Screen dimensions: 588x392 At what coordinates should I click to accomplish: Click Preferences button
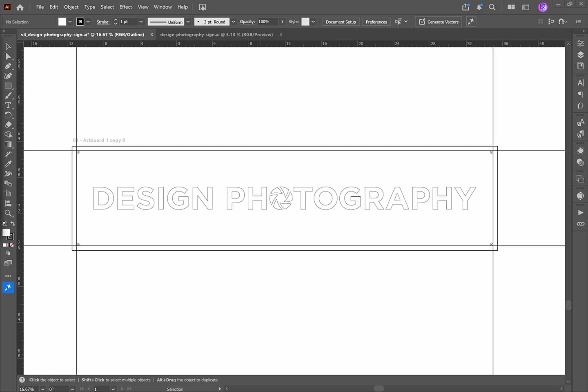pos(376,22)
